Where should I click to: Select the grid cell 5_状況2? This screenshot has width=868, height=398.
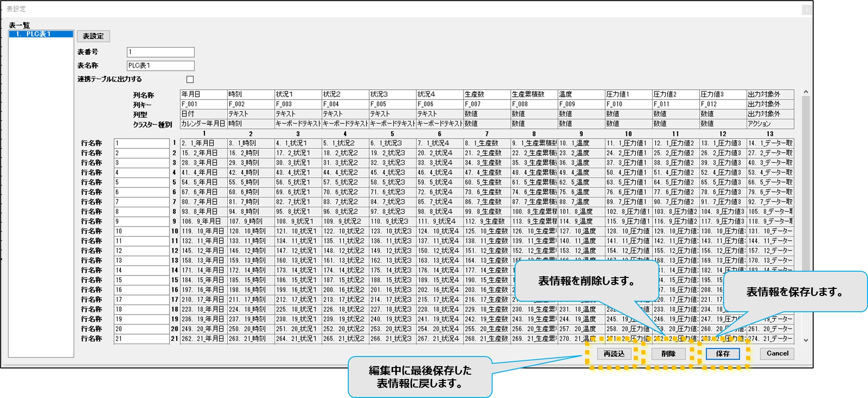point(345,182)
